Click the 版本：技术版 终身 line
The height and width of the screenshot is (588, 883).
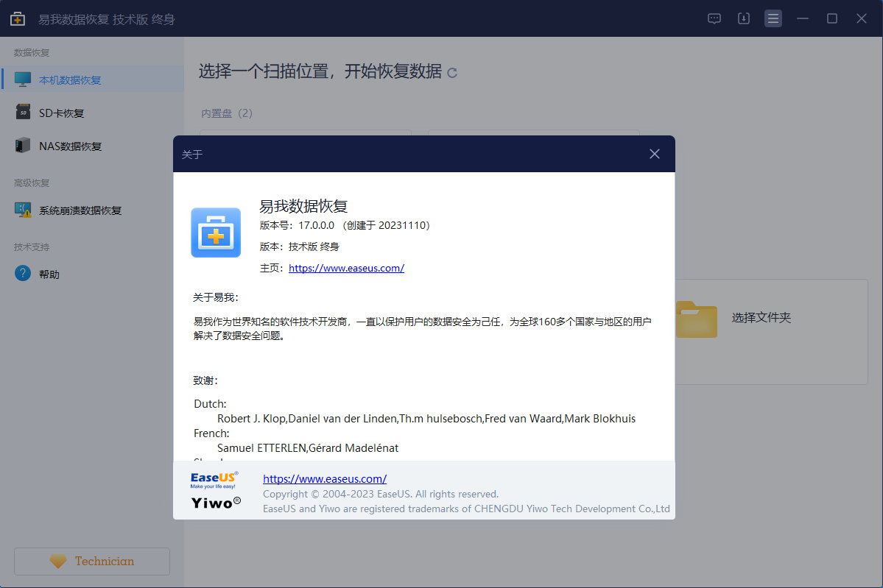click(x=300, y=247)
